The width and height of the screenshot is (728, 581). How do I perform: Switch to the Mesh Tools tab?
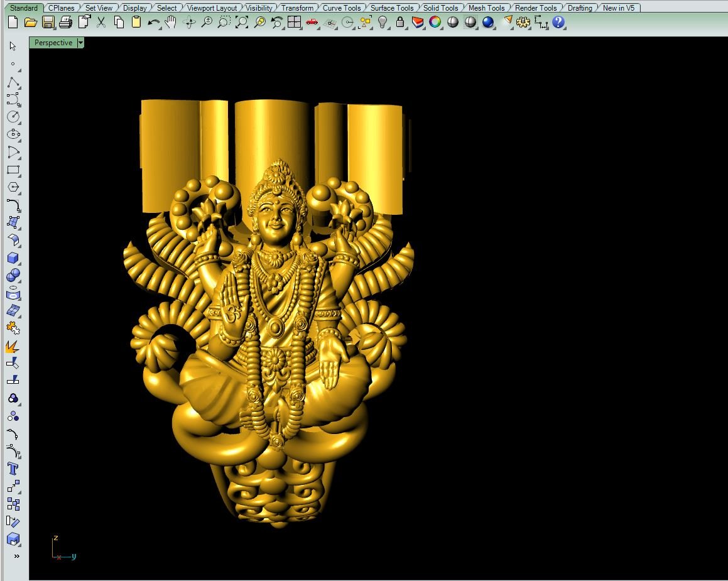click(x=486, y=8)
